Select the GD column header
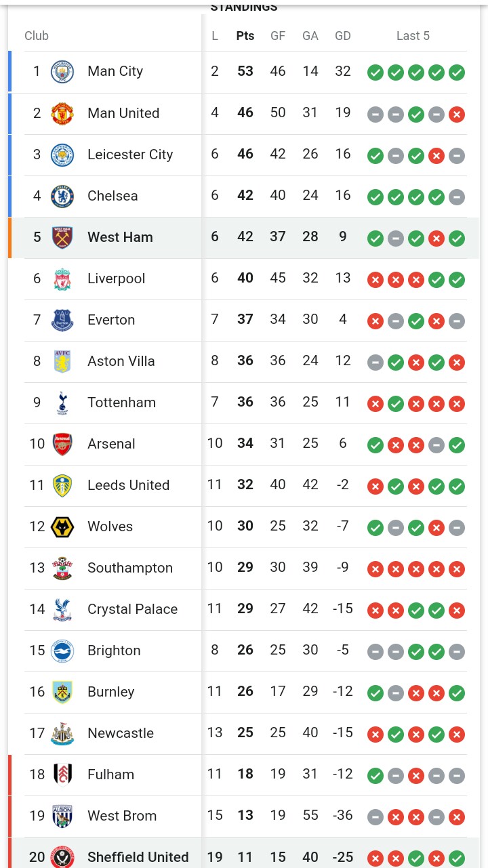The image size is (488, 868). (x=343, y=36)
